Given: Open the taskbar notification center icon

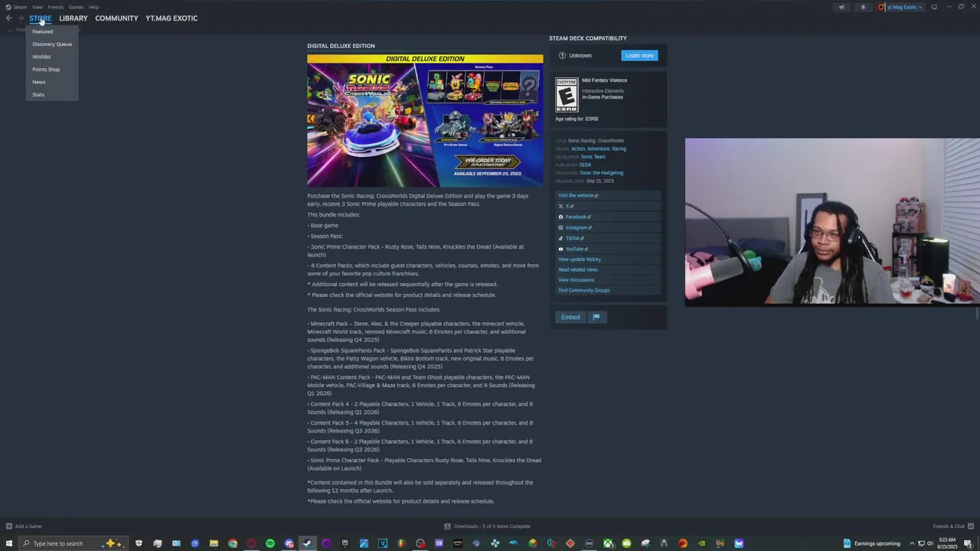Looking at the screenshot, I should click(x=968, y=543).
